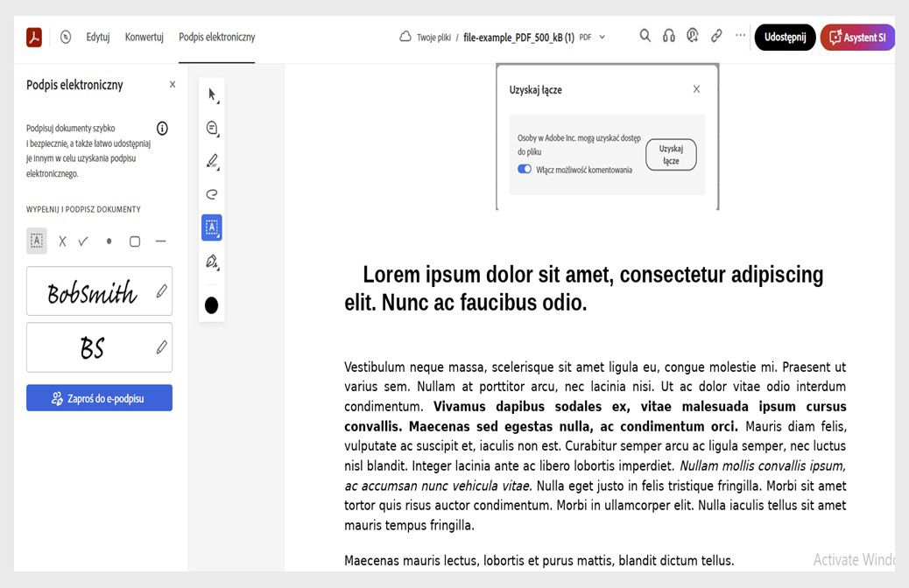The width and height of the screenshot is (909, 588).
Task: Switch to the Edytuj tab
Action: [97, 37]
